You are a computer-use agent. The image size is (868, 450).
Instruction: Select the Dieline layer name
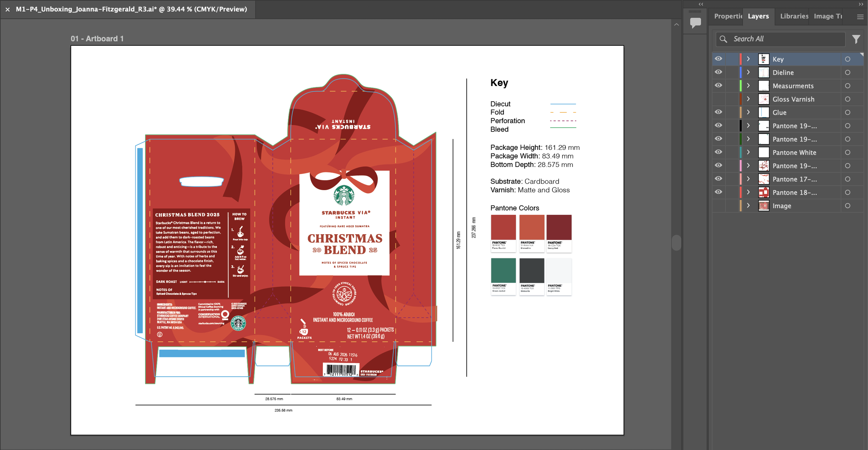tap(783, 73)
